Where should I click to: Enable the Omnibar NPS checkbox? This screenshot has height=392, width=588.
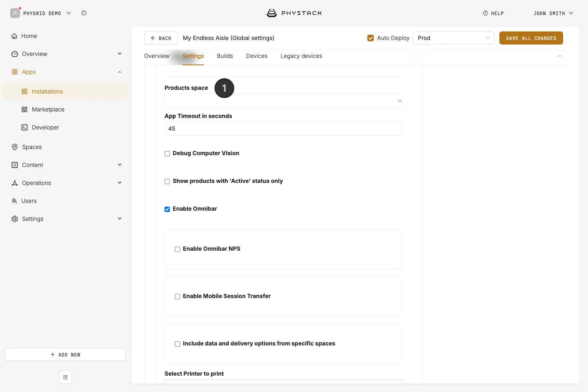tap(177, 249)
